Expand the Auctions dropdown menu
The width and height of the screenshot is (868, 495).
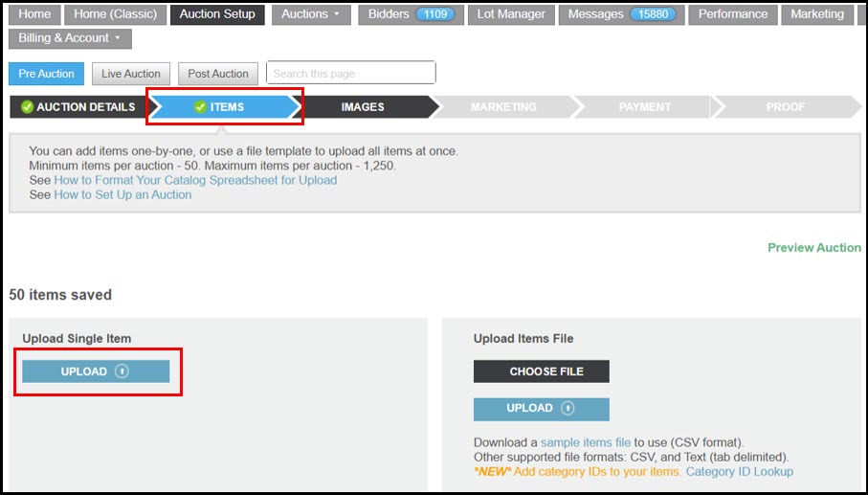point(311,14)
